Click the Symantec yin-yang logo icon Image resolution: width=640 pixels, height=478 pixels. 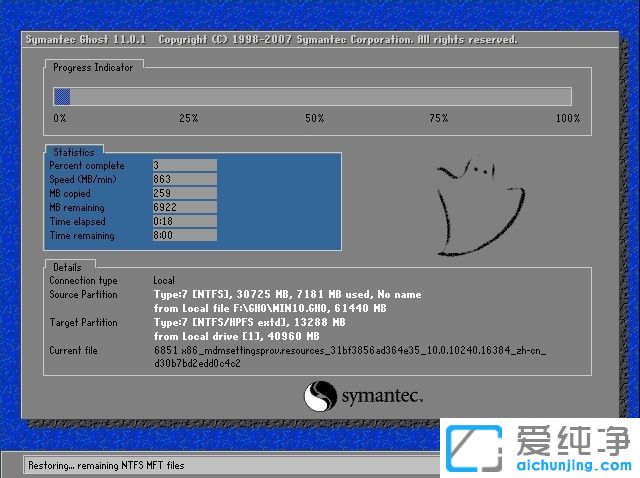tap(320, 396)
